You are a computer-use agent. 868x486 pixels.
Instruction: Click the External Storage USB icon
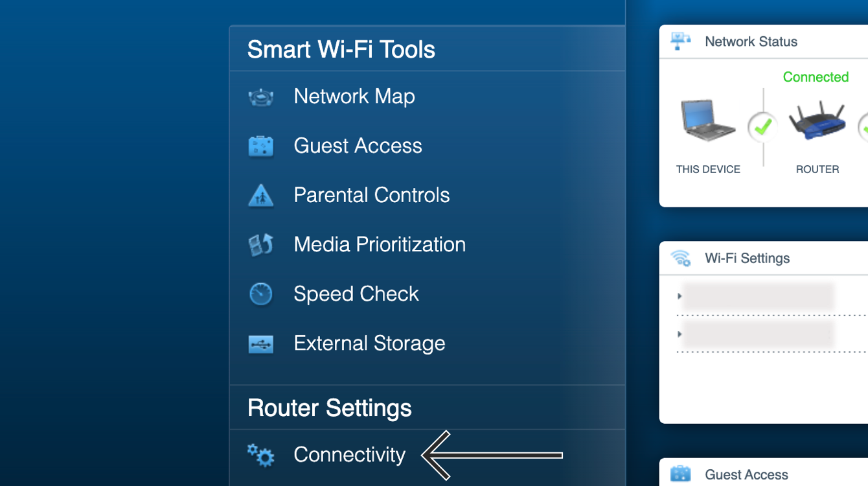click(261, 344)
